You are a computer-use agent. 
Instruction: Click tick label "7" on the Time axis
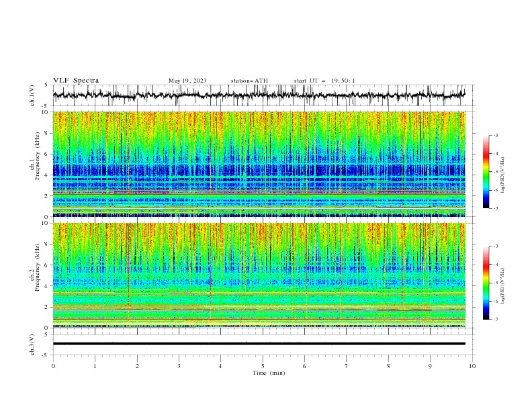(347, 366)
